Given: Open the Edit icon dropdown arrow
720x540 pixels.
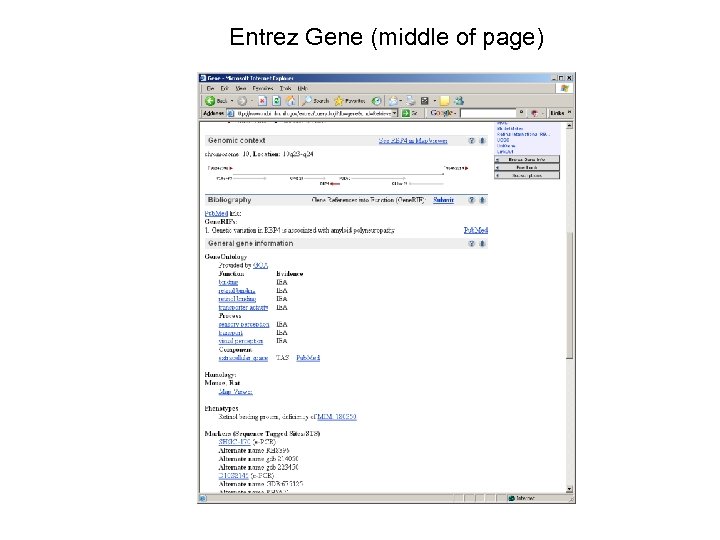Looking at the screenshot, I should pyautogui.click(x=434, y=101).
